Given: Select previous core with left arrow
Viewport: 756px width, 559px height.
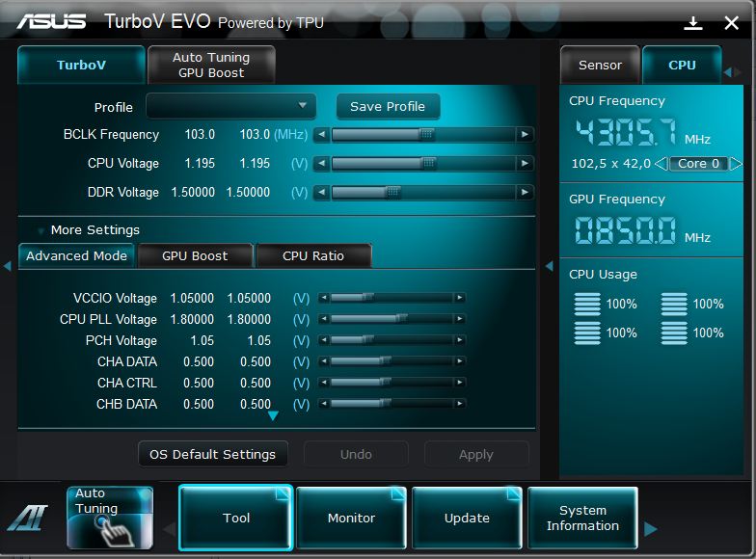Looking at the screenshot, I should (661, 164).
